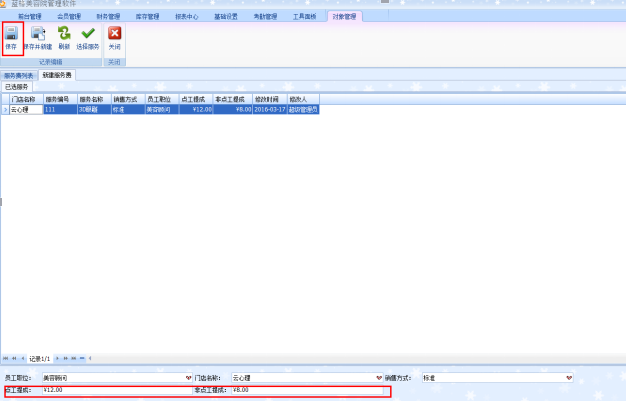
Task: Open the 报表中心 ribbon tab
Action: tap(187, 16)
